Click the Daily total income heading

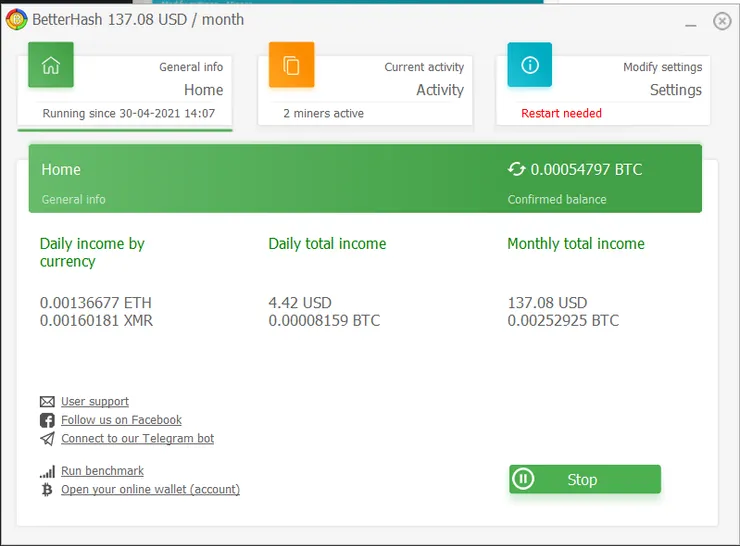327,244
